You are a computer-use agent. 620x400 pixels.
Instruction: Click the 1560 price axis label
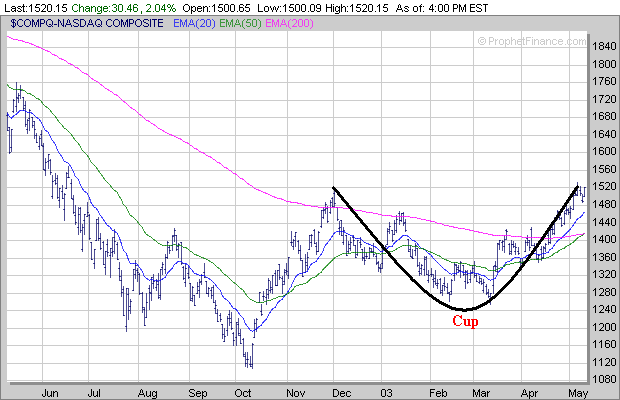(x=604, y=169)
